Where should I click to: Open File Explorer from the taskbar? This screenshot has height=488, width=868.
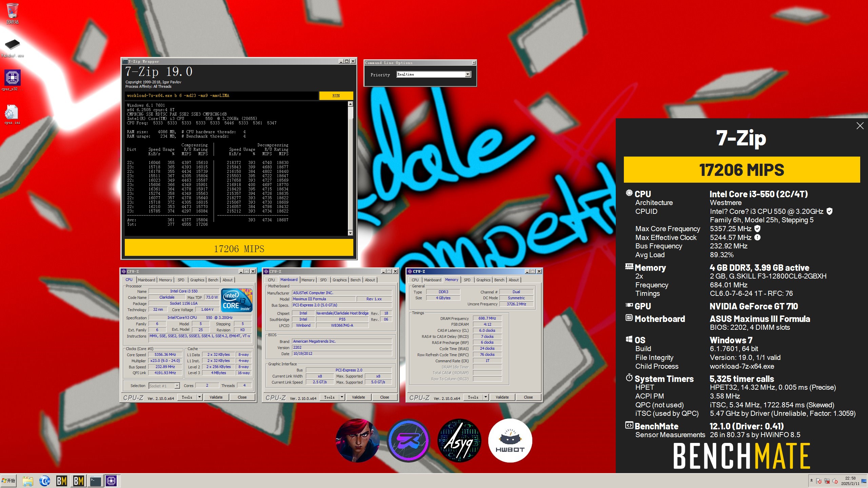28,481
